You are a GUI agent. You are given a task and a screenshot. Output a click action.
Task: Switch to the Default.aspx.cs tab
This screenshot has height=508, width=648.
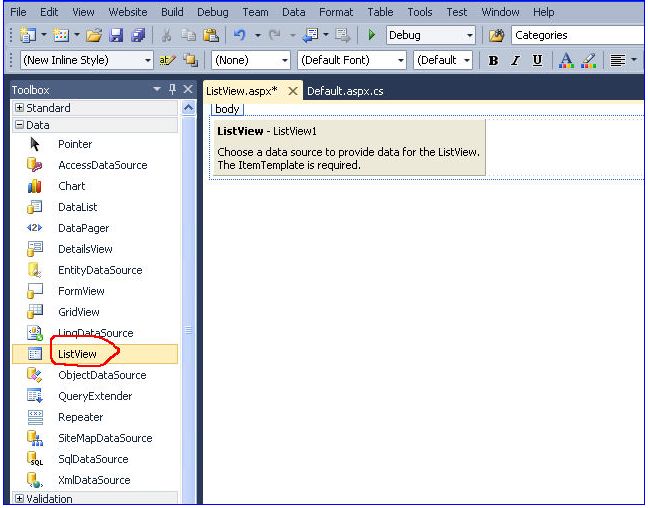345,91
